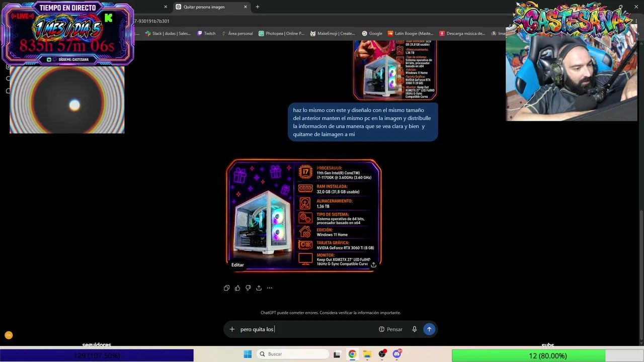Image resolution: width=644 pixels, height=362 pixels.
Task: Share the ChatGPT response
Action: 259,288
